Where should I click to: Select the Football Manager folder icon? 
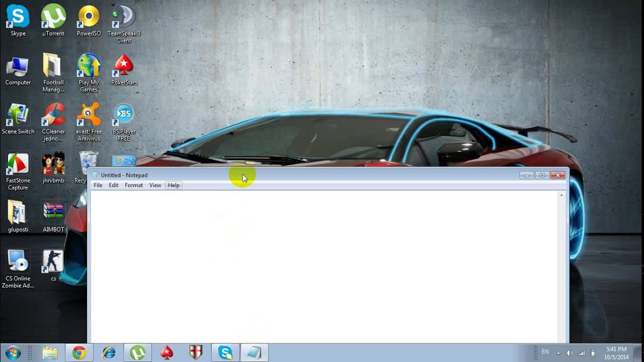coord(53,72)
